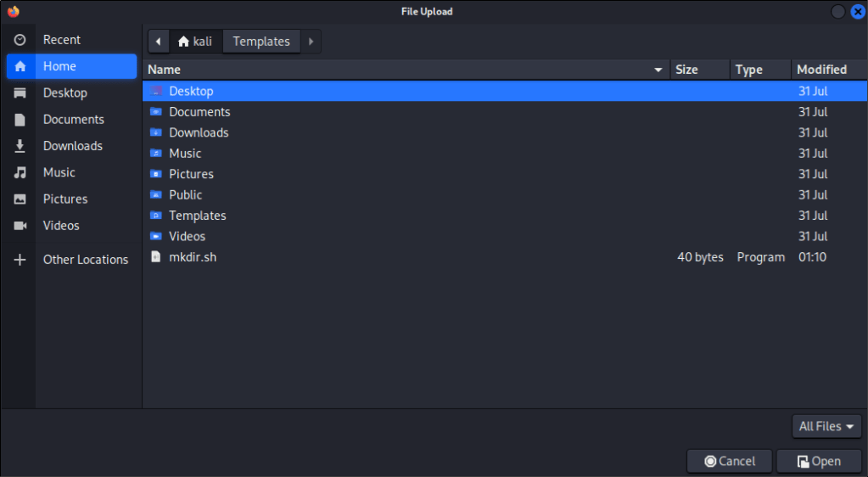Click the Recent clock icon in sidebar
This screenshot has height=477, width=868.
coord(20,40)
